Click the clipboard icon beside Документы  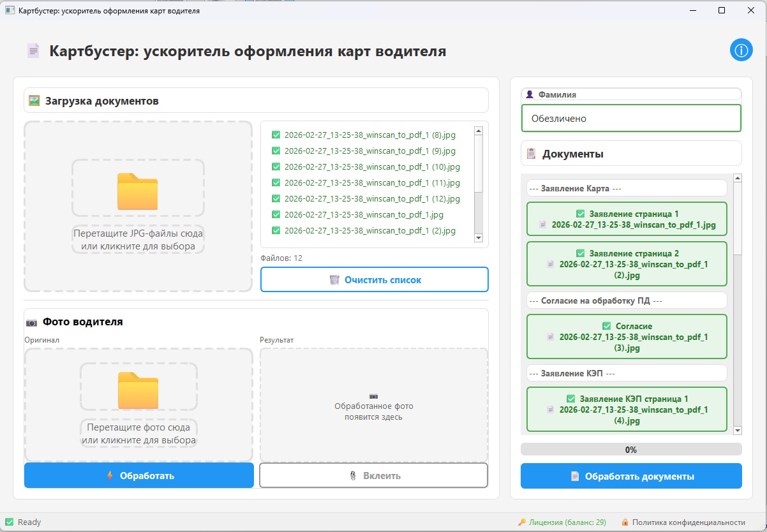pos(531,154)
